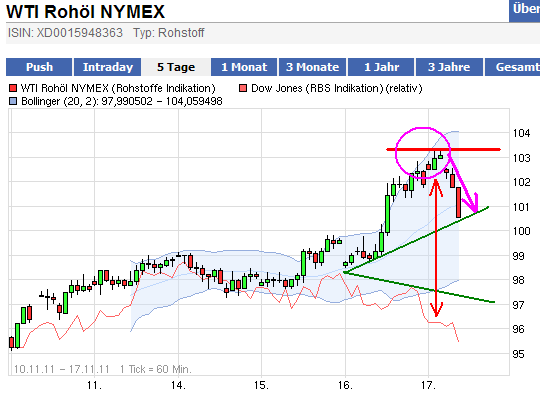Screen dimensions: 540x394
Task: Click the ISIN: XD0015948363 text
Action: (x=65, y=33)
